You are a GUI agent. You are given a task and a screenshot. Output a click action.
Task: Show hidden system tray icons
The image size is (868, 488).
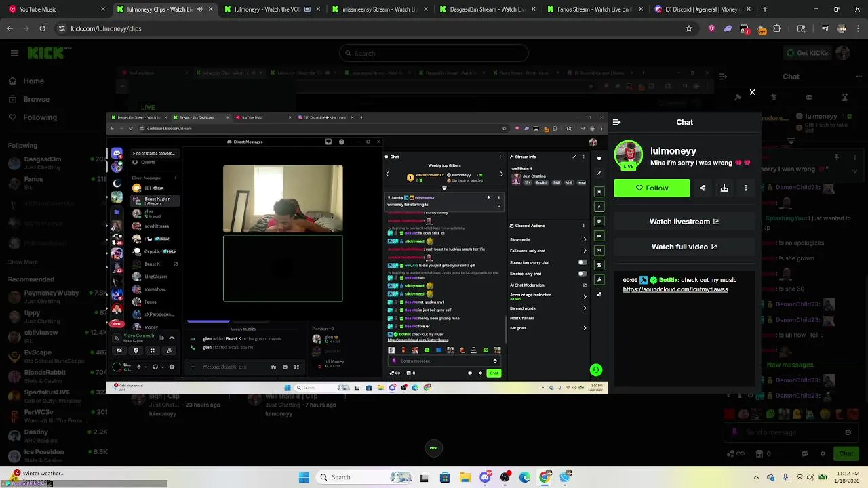[x=756, y=477]
